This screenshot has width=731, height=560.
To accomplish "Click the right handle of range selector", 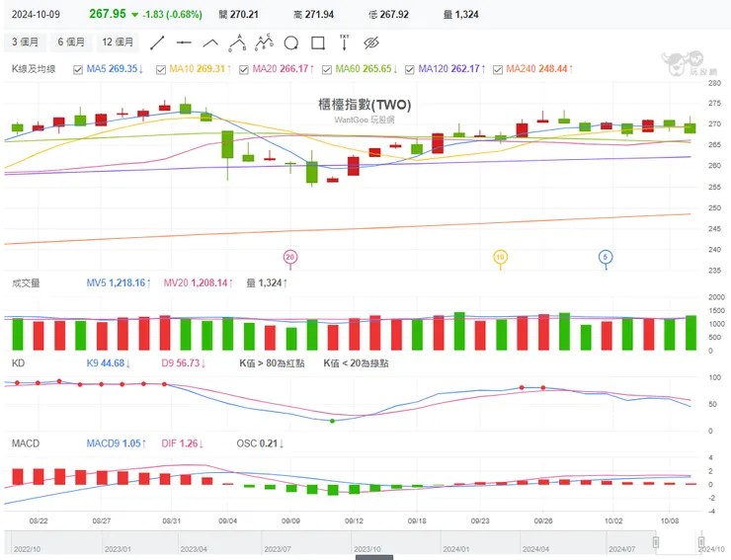I will (x=701, y=542).
